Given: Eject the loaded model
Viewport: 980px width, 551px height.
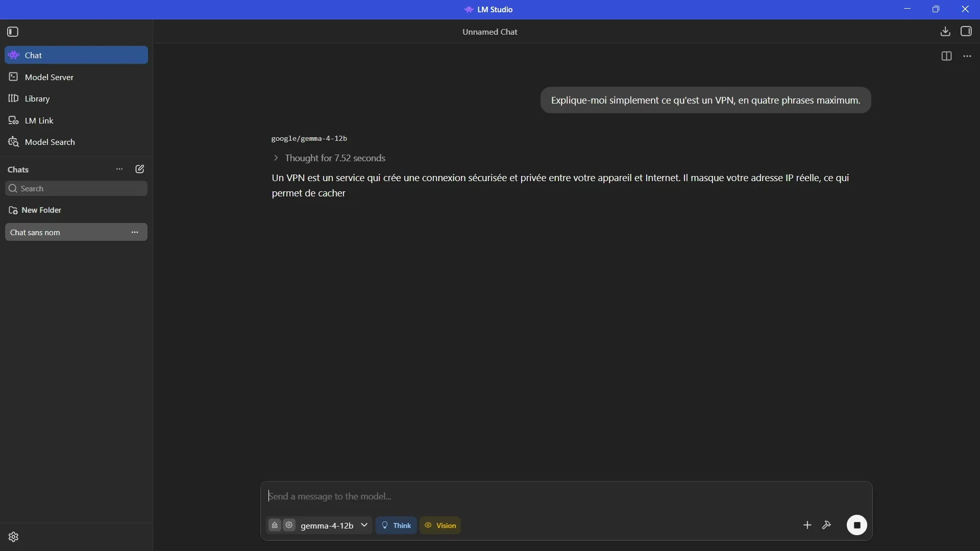Looking at the screenshot, I should coord(275,525).
